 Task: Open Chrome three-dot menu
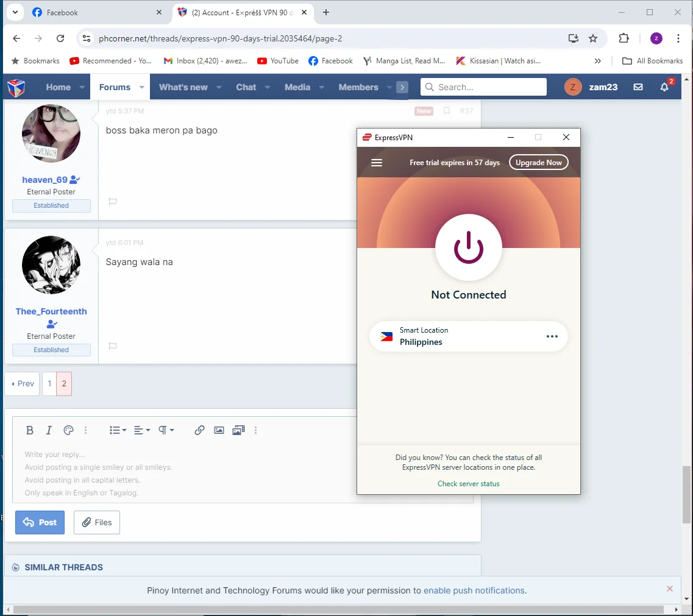[x=678, y=38]
